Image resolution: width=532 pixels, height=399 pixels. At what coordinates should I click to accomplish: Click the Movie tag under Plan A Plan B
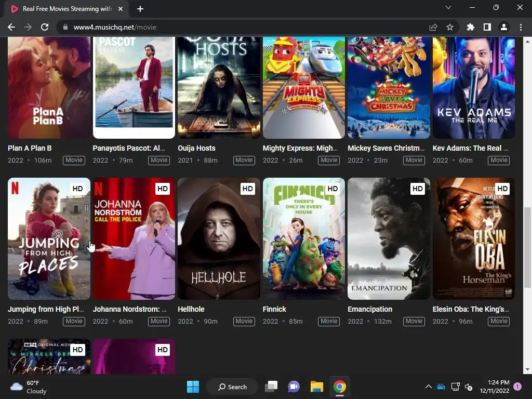click(x=74, y=160)
